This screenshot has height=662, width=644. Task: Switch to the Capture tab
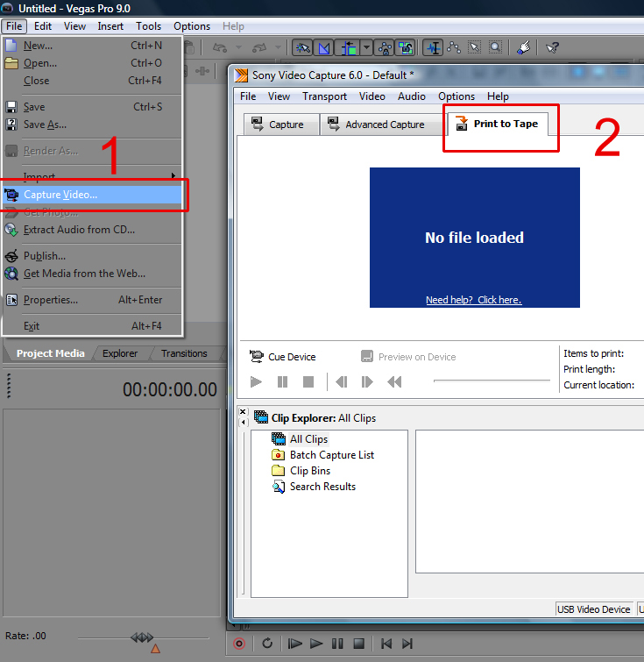tap(281, 125)
